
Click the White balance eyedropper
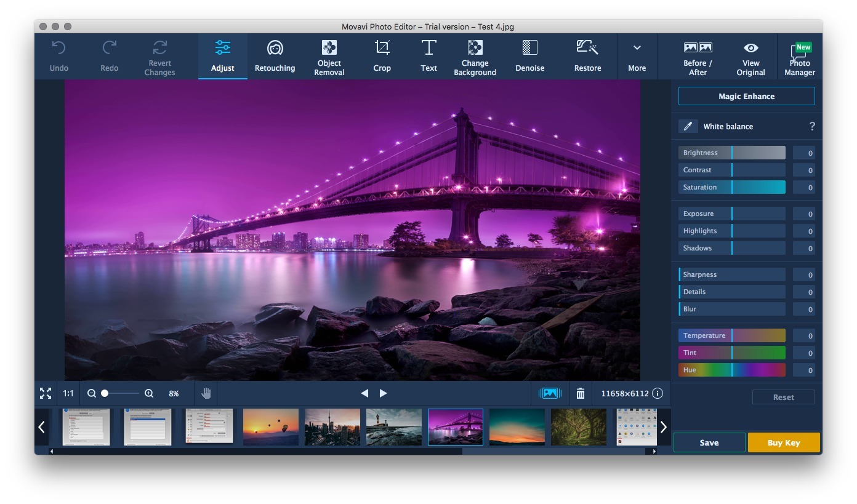click(688, 126)
